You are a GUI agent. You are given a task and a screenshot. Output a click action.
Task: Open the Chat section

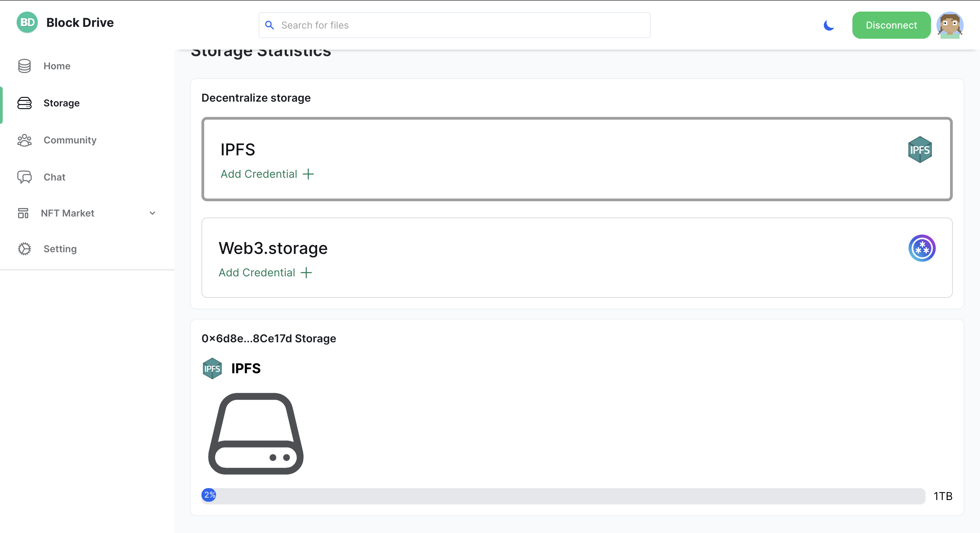click(54, 177)
